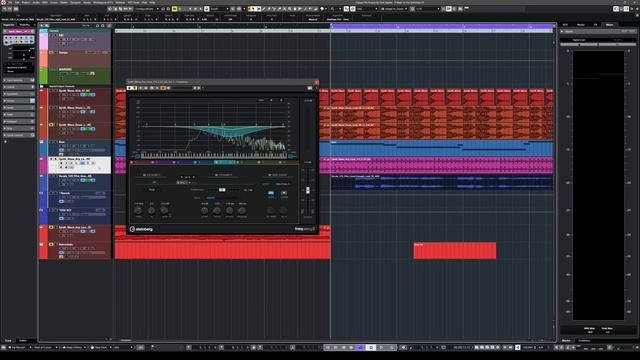Click the Record transport button
The image size is (640, 360).
pos(391,347)
